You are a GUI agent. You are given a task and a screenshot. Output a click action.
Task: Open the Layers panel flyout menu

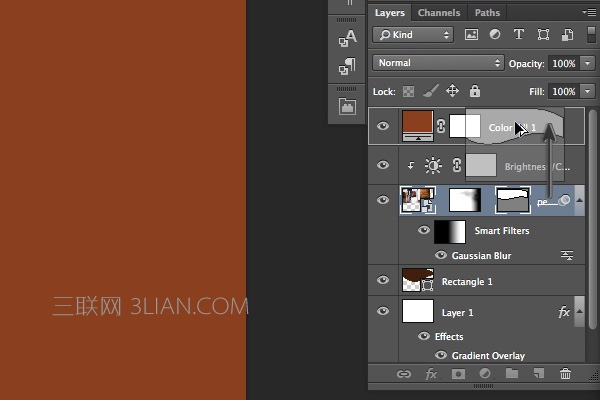[x=589, y=13]
